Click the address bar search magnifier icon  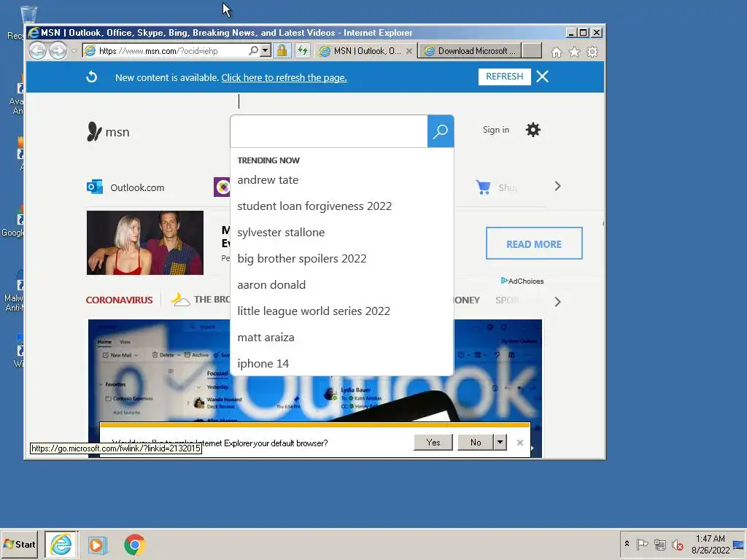(253, 50)
